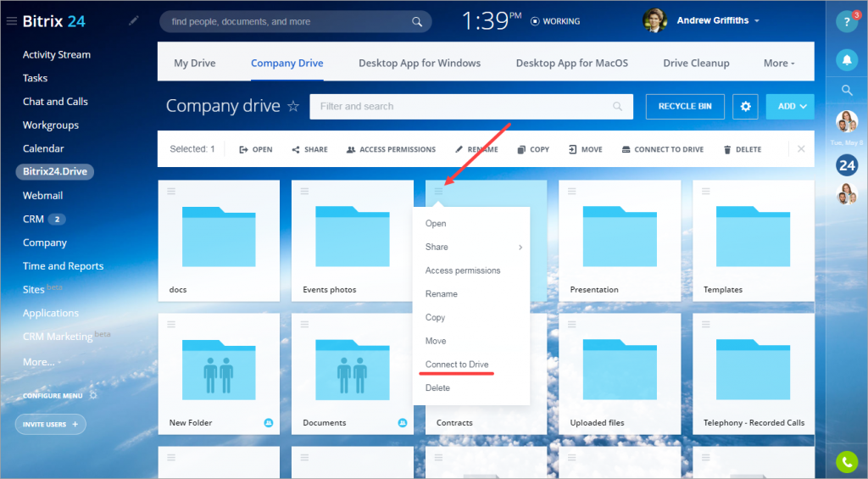Open Drive Cleanup tab
868x479 pixels.
pyautogui.click(x=696, y=63)
